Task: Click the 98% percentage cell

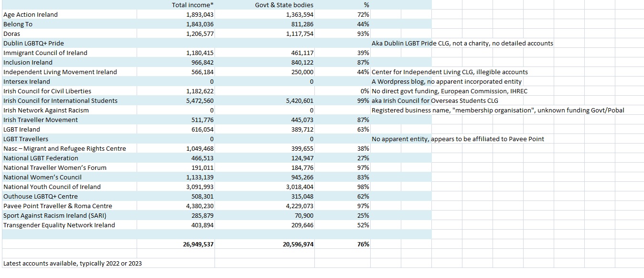Action: click(343, 187)
